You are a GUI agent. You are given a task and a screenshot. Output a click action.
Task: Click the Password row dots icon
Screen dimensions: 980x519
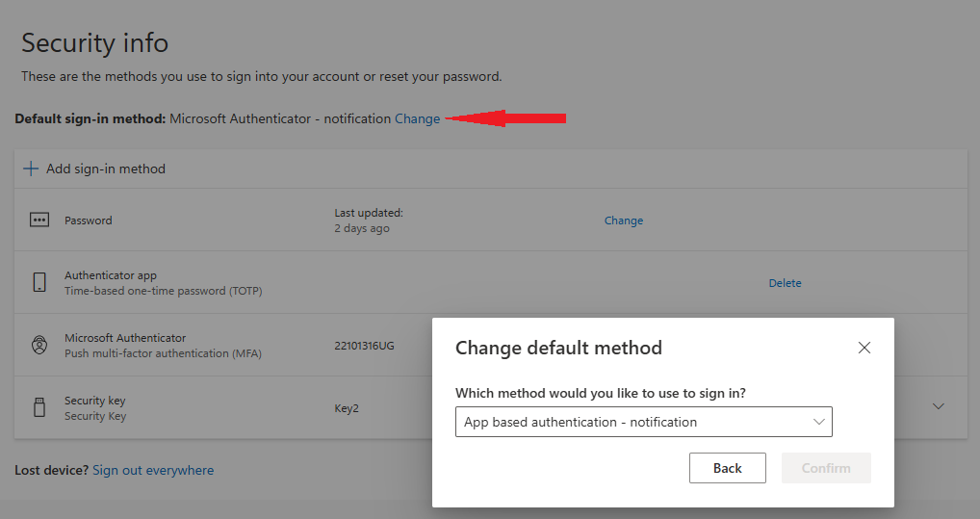[x=39, y=220]
